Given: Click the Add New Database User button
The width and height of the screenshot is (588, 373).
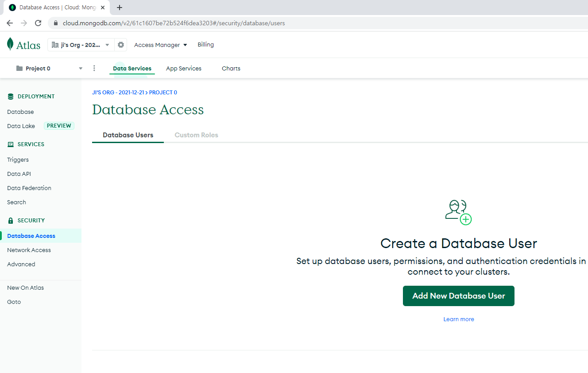Looking at the screenshot, I should point(459,296).
